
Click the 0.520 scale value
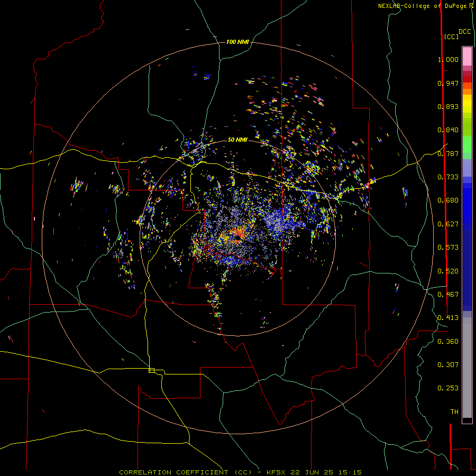coord(448,271)
